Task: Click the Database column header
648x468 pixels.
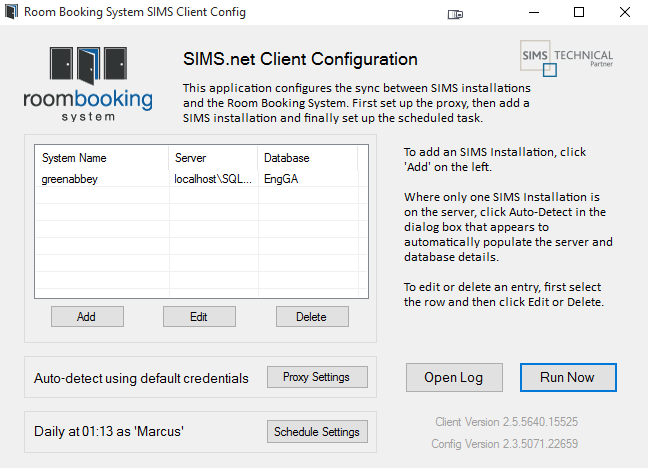Action: (307, 158)
